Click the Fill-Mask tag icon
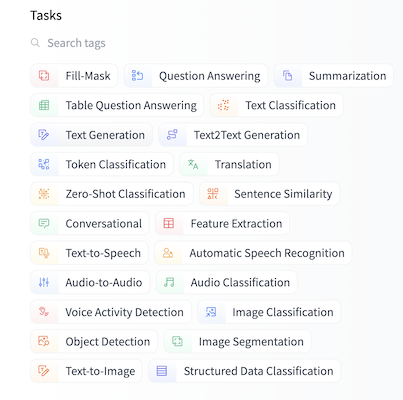The width and height of the screenshot is (403, 400). click(44, 76)
